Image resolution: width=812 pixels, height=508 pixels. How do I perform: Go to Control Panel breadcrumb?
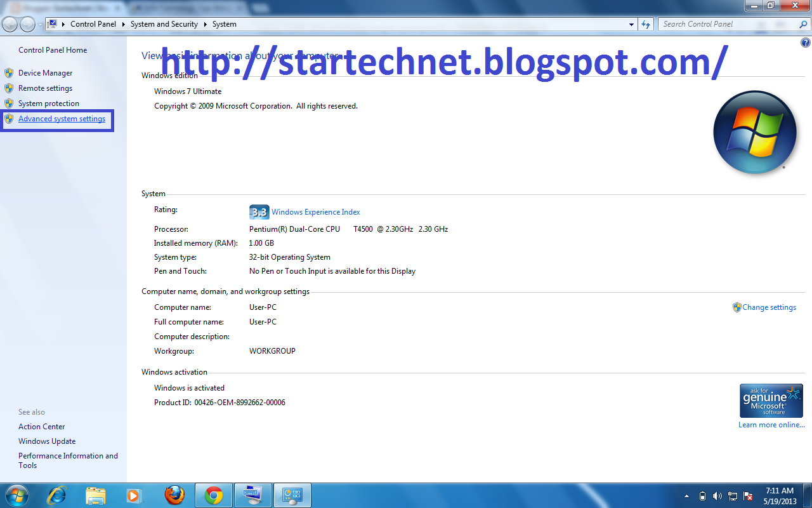[x=93, y=24]
